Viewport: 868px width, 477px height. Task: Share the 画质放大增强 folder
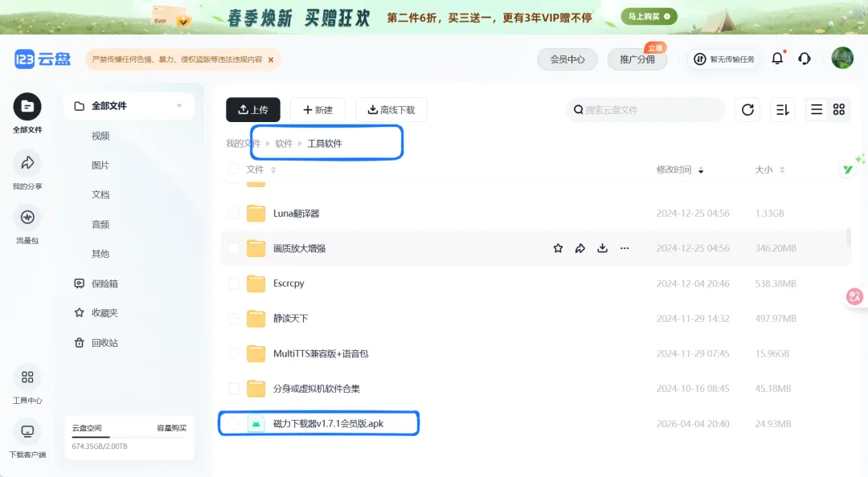pos(580,248)
